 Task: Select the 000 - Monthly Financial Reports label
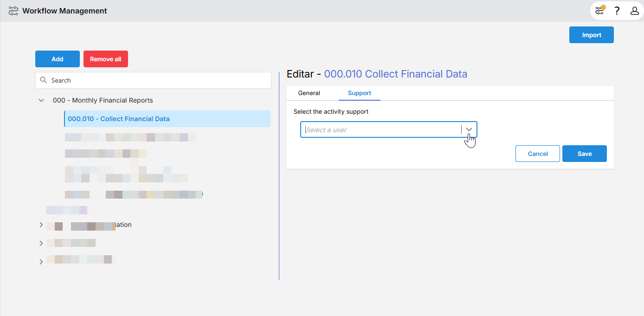(103, 100)
